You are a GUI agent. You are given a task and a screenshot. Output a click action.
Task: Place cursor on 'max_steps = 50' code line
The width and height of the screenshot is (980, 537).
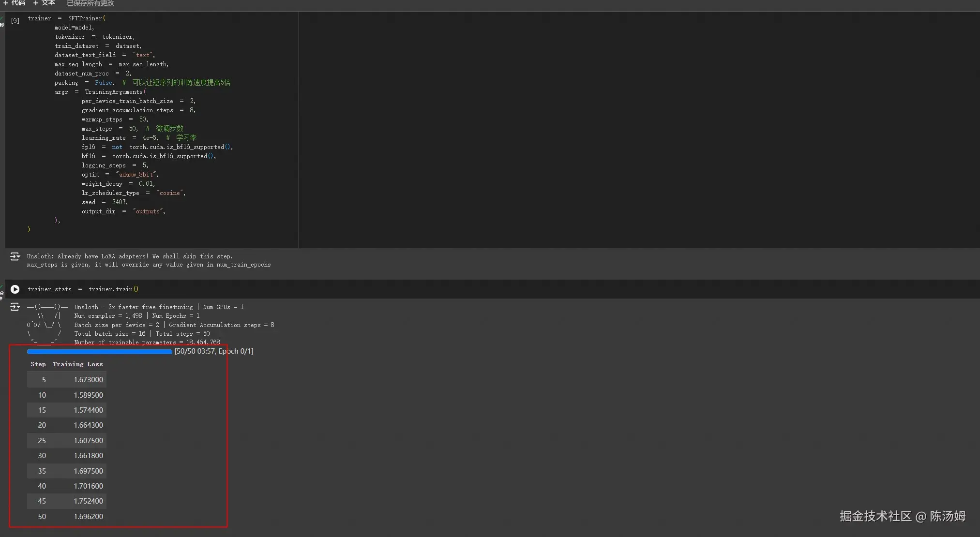[x=109, y=129]
